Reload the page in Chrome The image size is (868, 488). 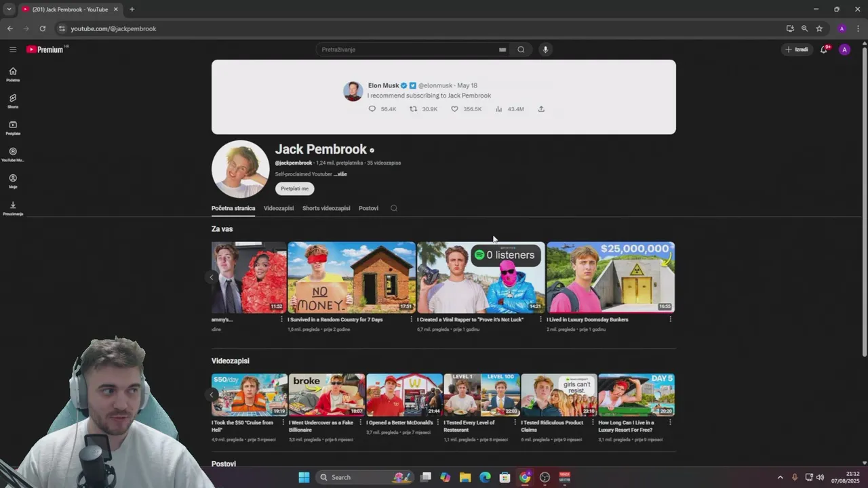43,28
